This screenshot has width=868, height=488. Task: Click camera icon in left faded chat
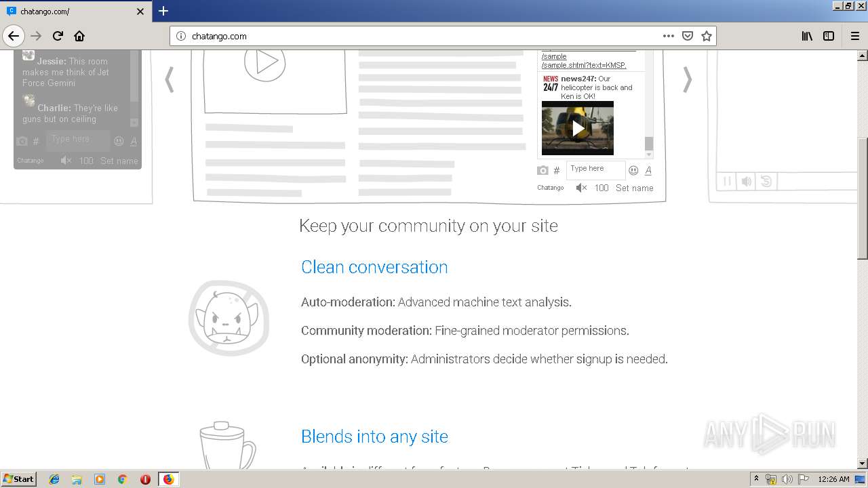click(x=22, y=141)
